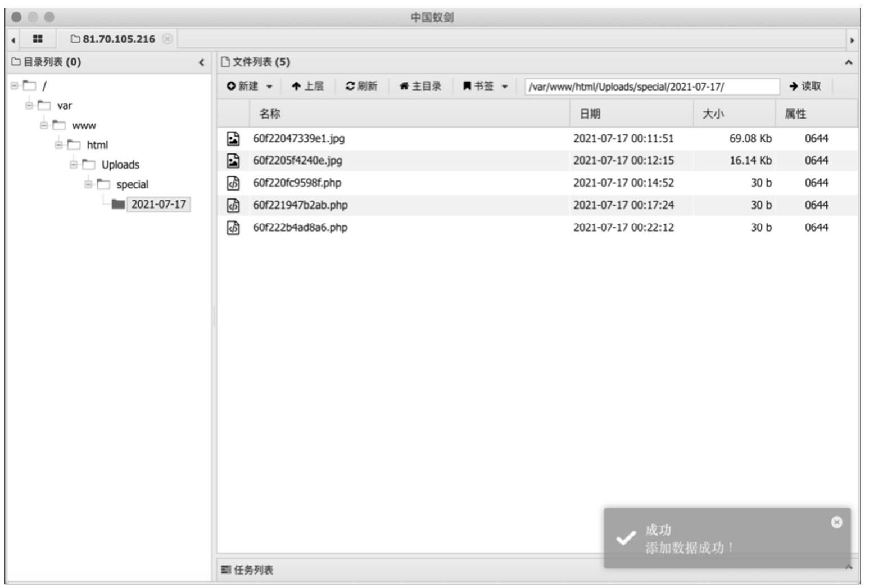Collapse the directory list panel

(201, 62)
